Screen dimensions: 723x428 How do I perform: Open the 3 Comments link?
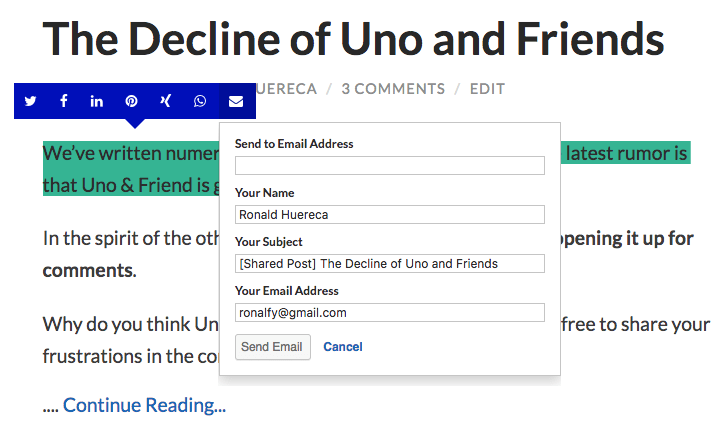(x=393, y=89)
